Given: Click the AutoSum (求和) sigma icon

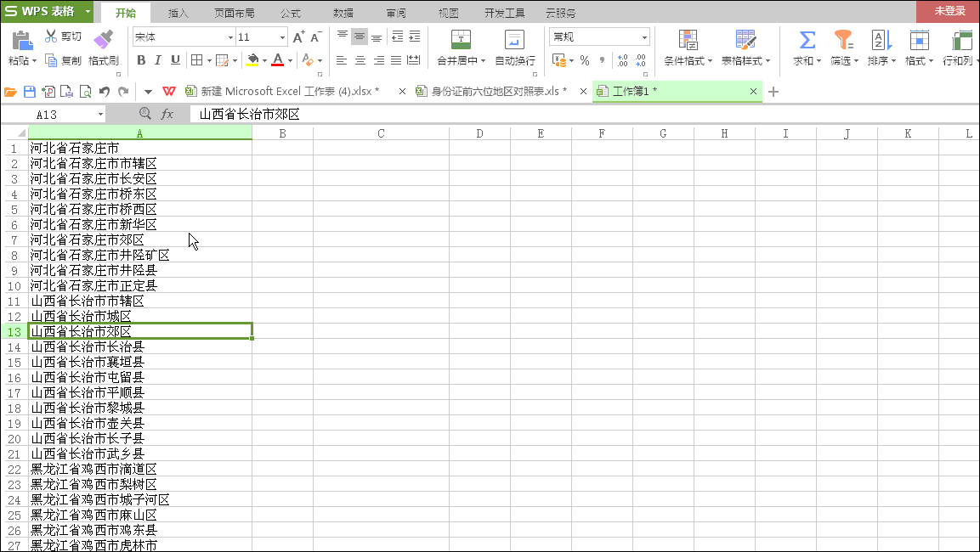Looking at the screenshot, I should click(x=807, y=40).
